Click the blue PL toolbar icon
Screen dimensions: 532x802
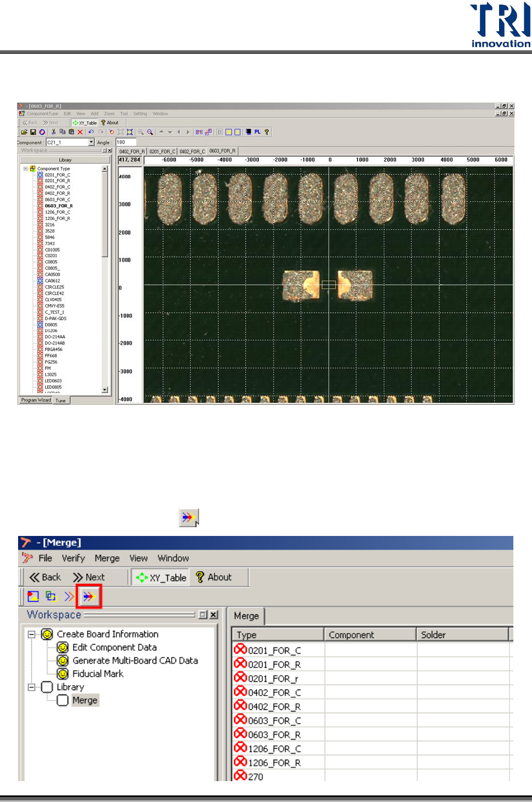click(x=257, y=132)
